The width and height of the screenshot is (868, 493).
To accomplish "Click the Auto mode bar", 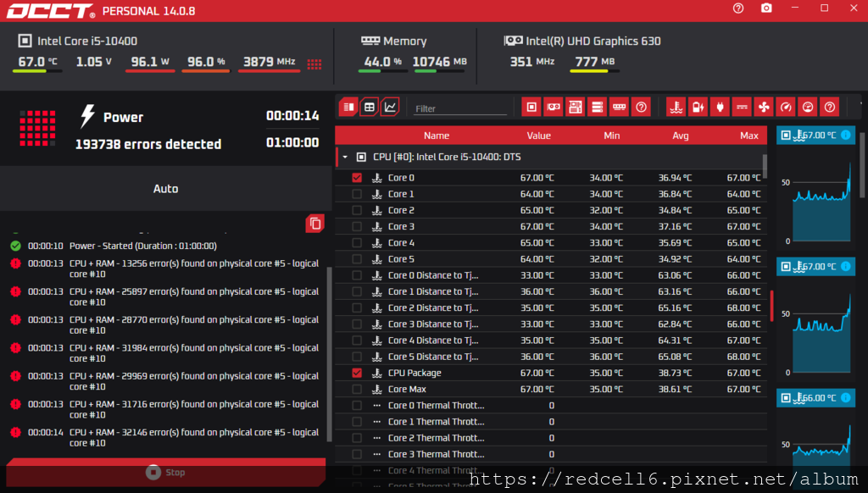I will pos(165,189).
